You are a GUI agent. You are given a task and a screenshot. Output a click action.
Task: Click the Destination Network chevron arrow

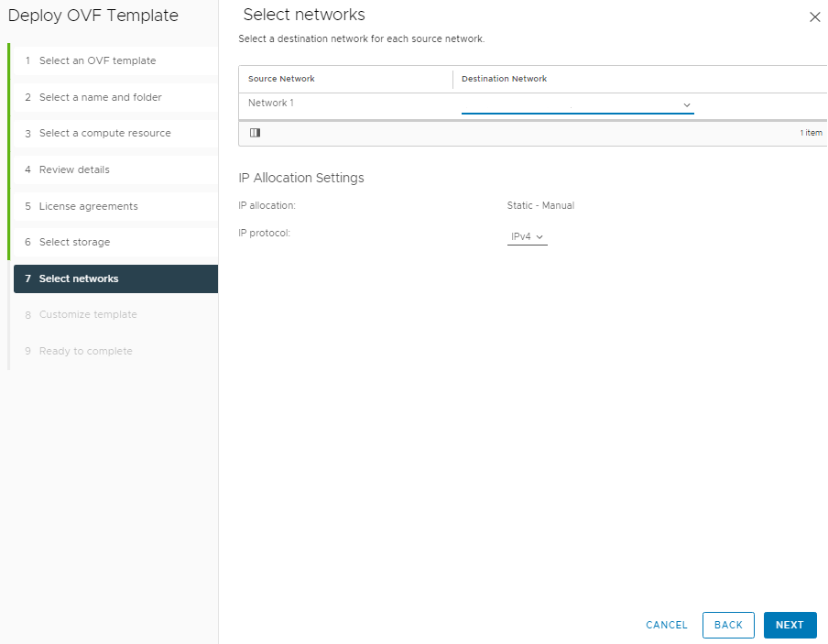686,105
